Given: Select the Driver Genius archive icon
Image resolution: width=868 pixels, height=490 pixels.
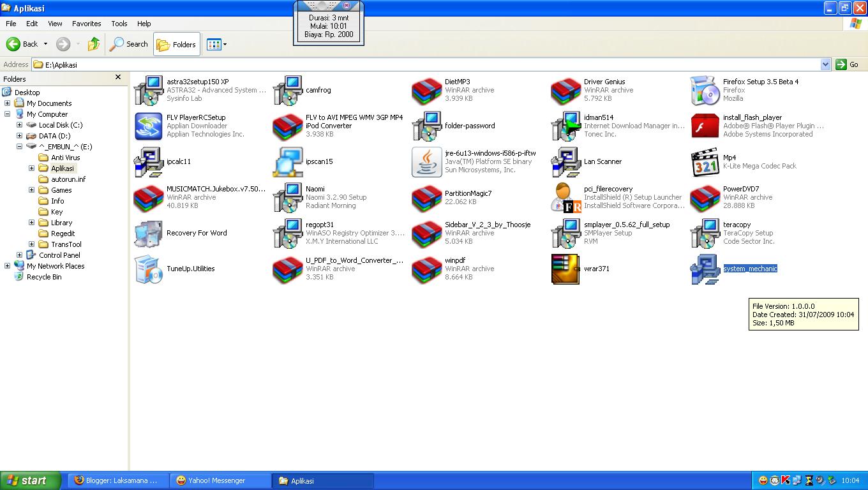Looking at the screenshot, I should coord(566,90).
